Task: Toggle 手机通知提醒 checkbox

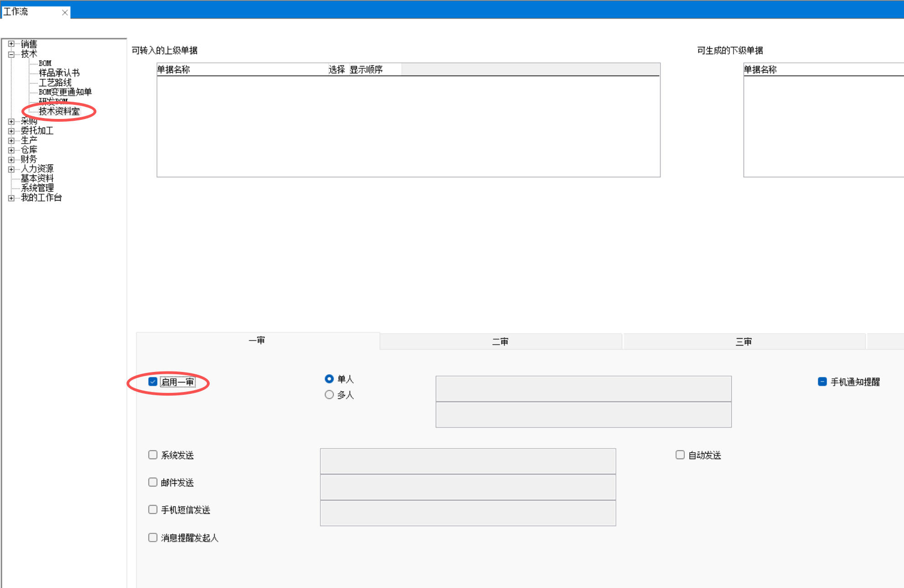Action: point(822,382)
